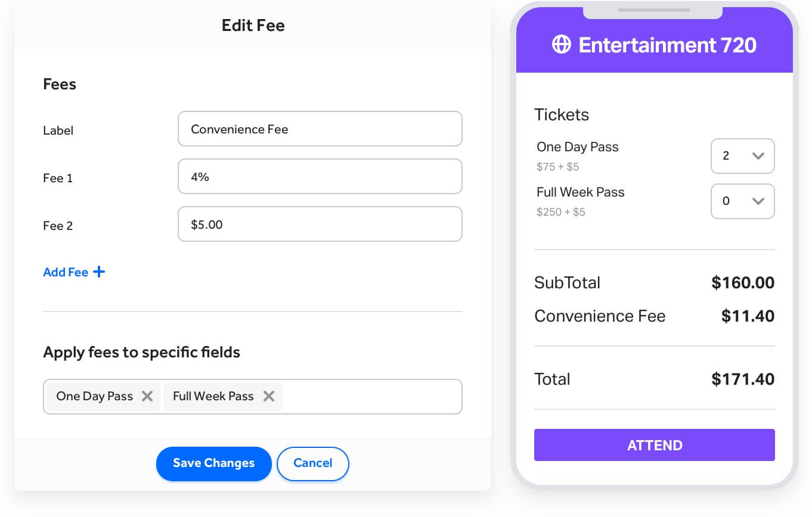Click the Convenience Fee line in order summary
This screenshot has width=812, height=517.
pos(599,316)
